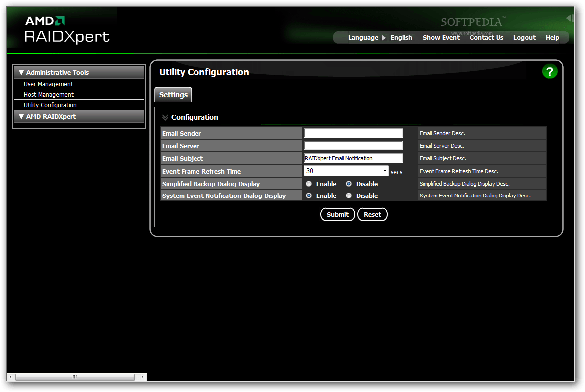Screen dimensions: 585x392
Task: Click the AMD RAIDXpert logo
Action: 67,30
